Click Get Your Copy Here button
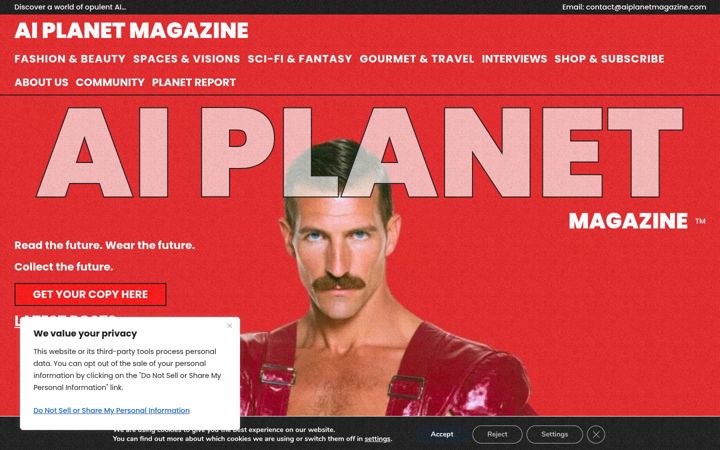Screen dimensions: 720x450 click(x=90, y=294)
